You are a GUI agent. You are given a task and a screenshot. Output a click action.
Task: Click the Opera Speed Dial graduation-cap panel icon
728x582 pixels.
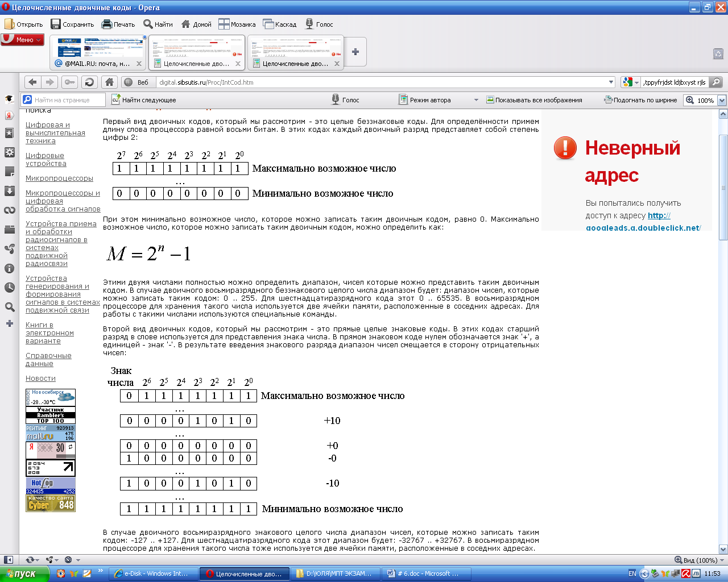[10, 98]
